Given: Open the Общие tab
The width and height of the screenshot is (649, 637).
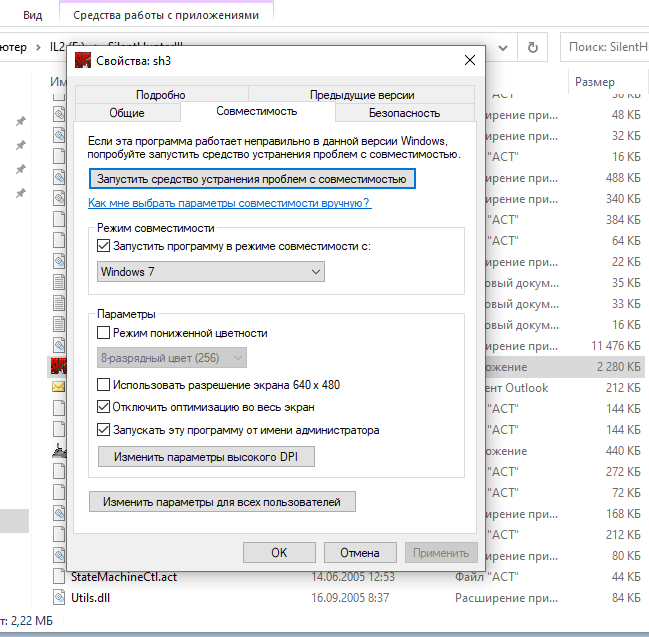Looking at the screenshot, I should tap(127, 113).
